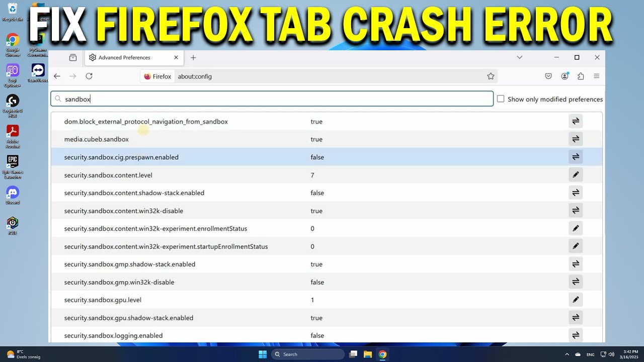The image size is (644, 362).
Task: Check Show only modified preferences
Action: click(x=501, y=99)
